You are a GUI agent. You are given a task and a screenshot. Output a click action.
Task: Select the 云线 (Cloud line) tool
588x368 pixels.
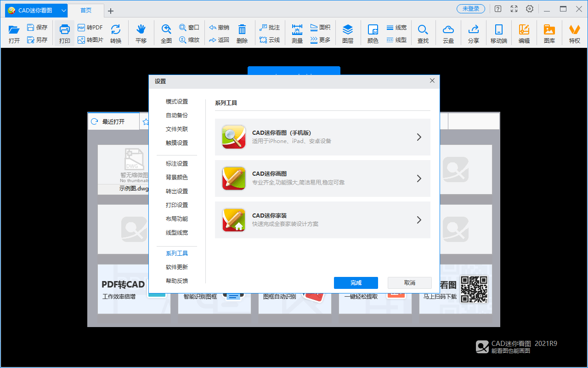[x=270, y=40]
